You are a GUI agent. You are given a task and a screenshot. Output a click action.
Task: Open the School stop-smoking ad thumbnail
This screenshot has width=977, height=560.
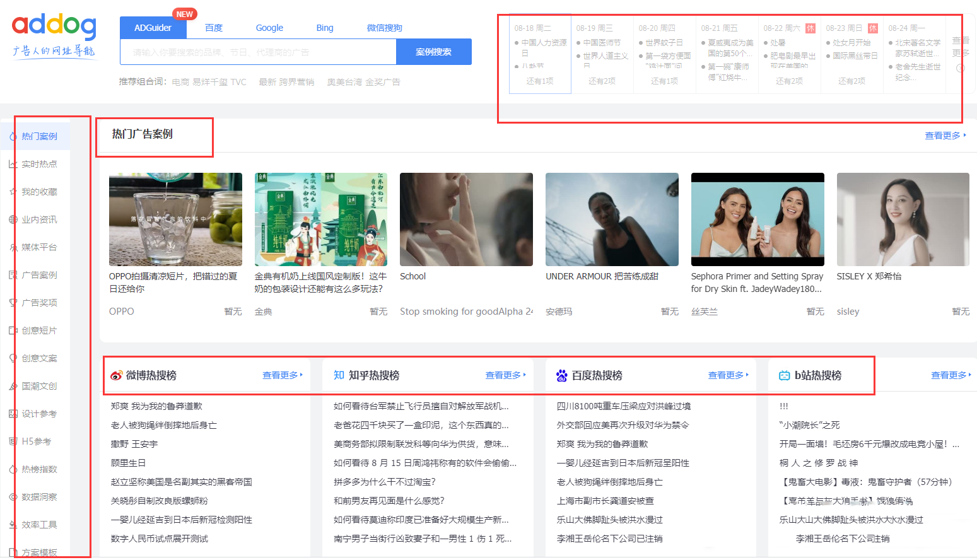click(x=466, y=219)
